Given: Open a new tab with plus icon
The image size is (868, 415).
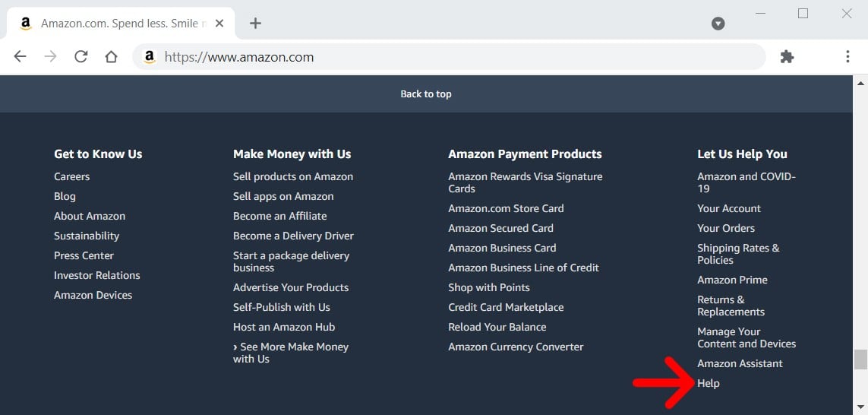Looking at the screenshot, I should 255,24.
